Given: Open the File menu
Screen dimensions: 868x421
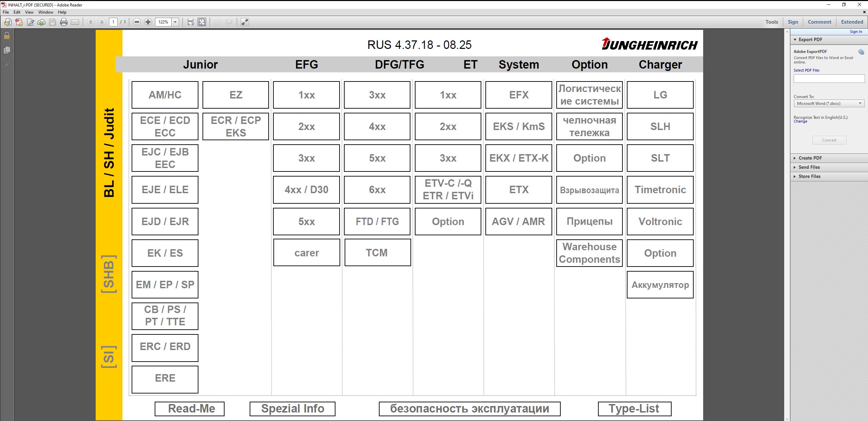Looking at the screenshot, I should [5, 12].
